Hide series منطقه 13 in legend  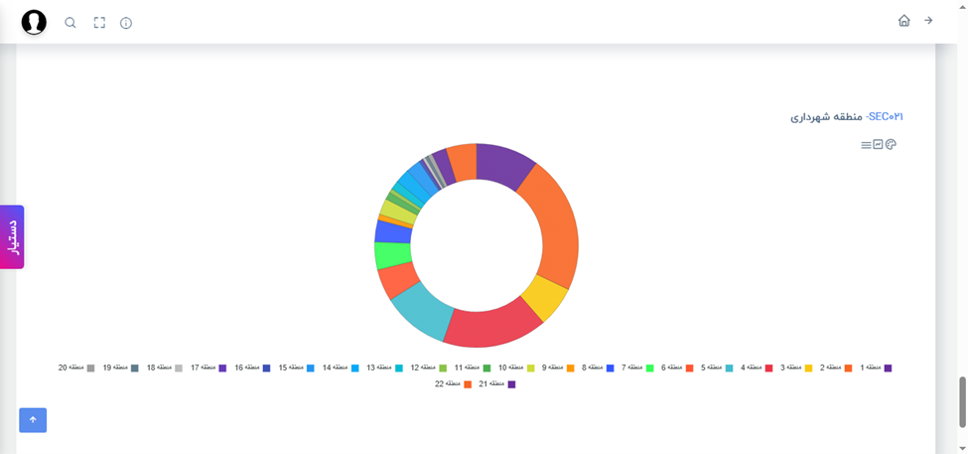click(385, 368)
